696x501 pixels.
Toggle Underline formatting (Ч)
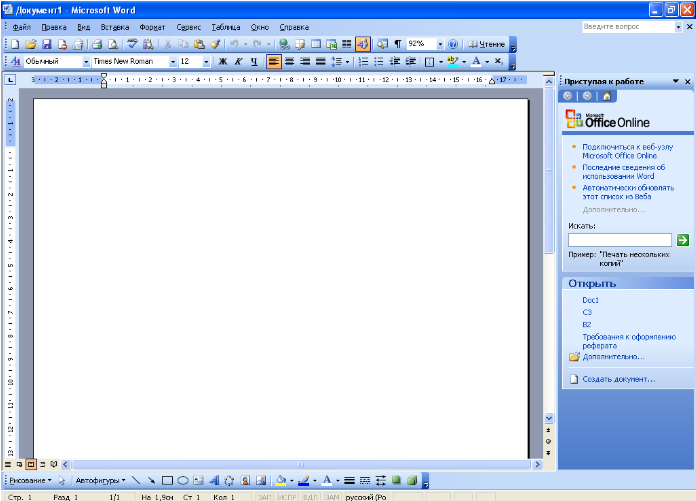click(254, 61)
